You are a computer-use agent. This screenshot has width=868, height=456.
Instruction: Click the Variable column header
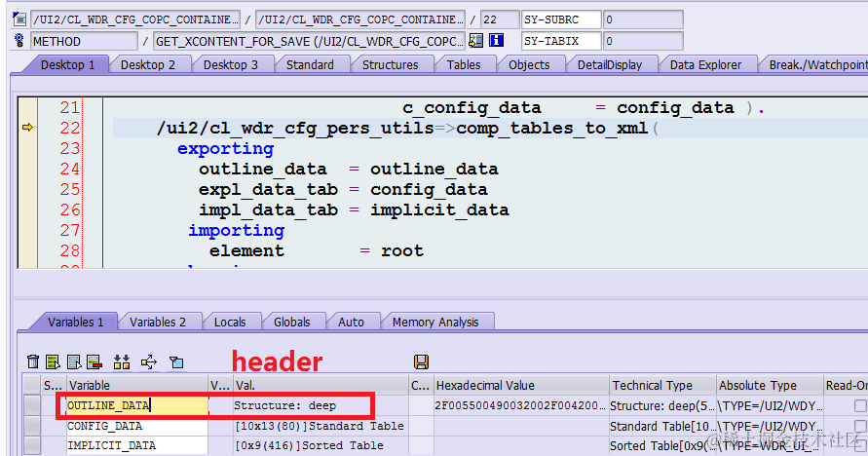click(x=136, y=386)
